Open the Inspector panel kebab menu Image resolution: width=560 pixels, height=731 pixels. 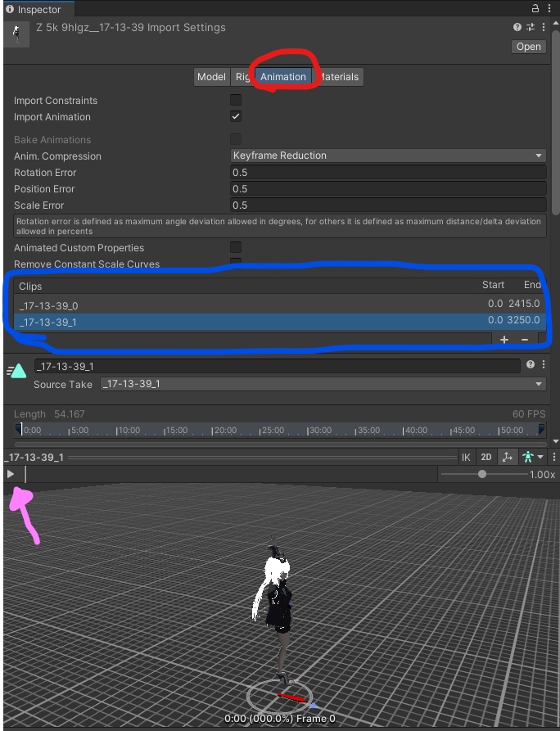549,8
